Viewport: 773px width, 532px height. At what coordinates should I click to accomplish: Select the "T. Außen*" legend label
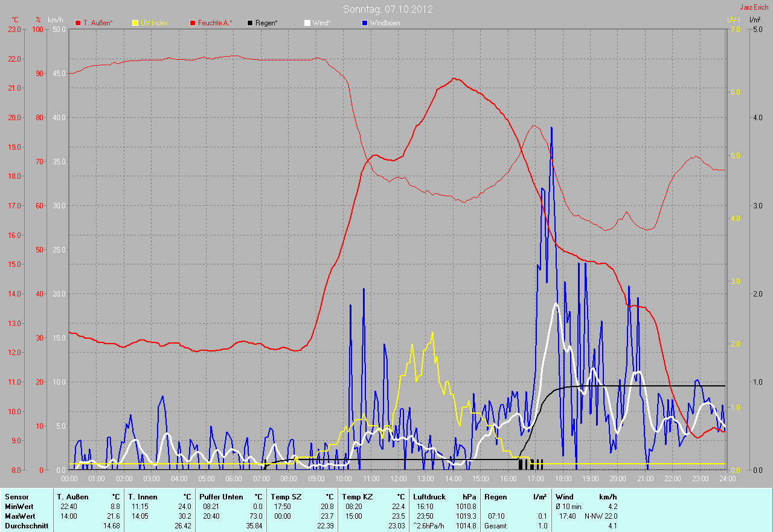[98, 23]
